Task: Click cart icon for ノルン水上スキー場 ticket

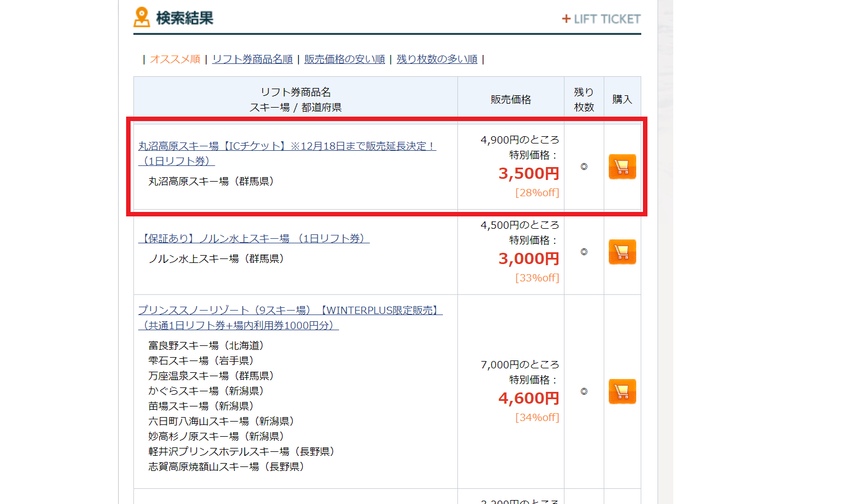Action: pos(622,252)
